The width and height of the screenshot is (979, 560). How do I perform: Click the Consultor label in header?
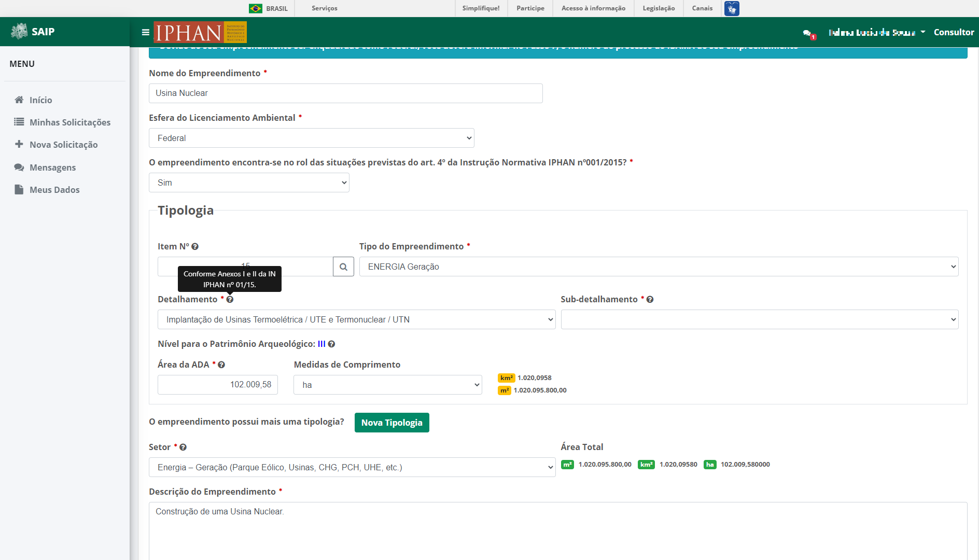click(x=954, y=32)
